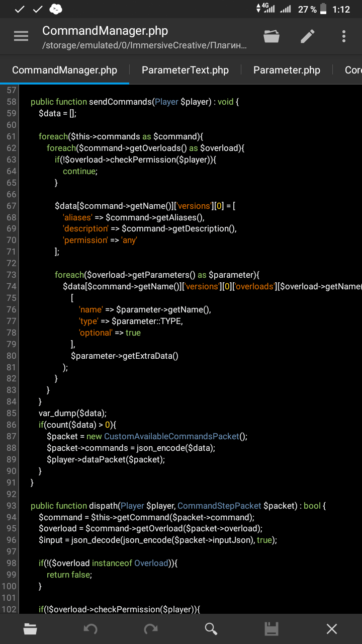Viewport: 362px width, 644px height.
Task: Tap the pencil edit mode icon
Action: [308, 36]
